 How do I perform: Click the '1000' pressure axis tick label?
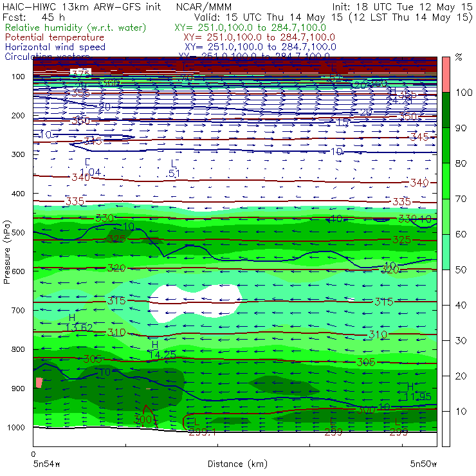[16, 427]
